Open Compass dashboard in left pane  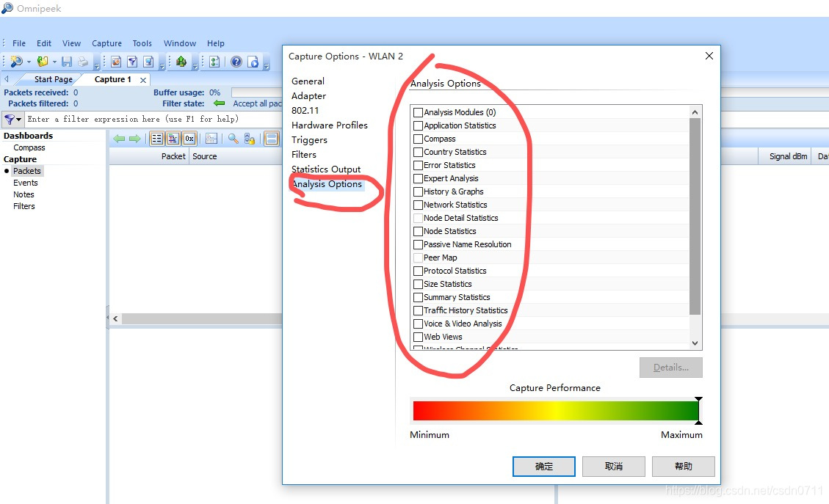(x=29, y=147)
